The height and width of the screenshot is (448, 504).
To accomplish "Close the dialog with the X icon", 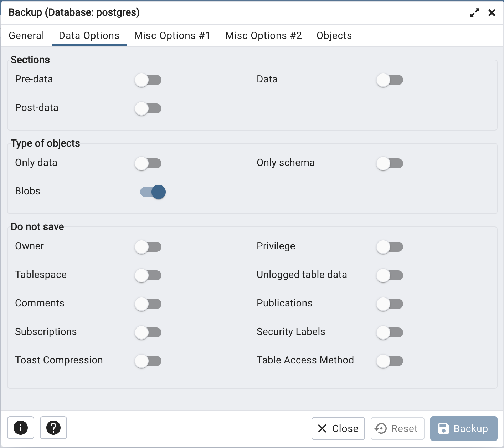I will point(492,13).
